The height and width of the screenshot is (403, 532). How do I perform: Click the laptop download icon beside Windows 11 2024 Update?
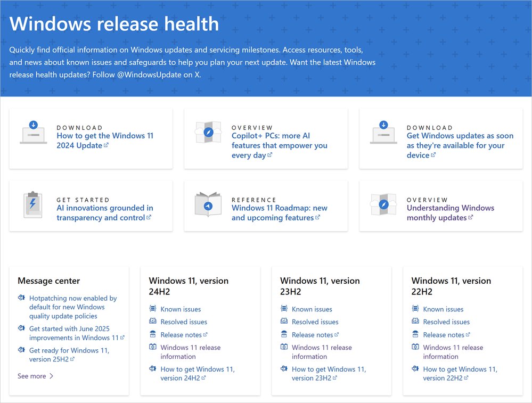tap(33, 133)
